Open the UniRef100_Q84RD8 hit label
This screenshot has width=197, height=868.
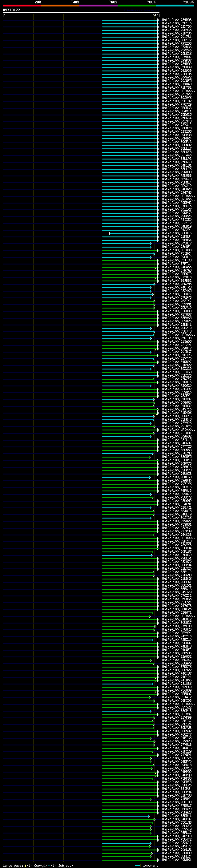[x=177, y=20]
